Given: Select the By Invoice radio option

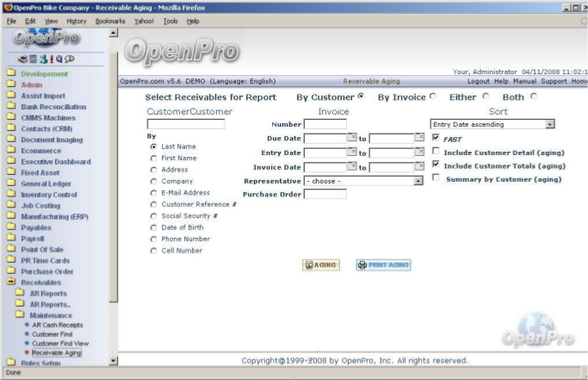Looking at the screenshot, I should coord(433,97).
